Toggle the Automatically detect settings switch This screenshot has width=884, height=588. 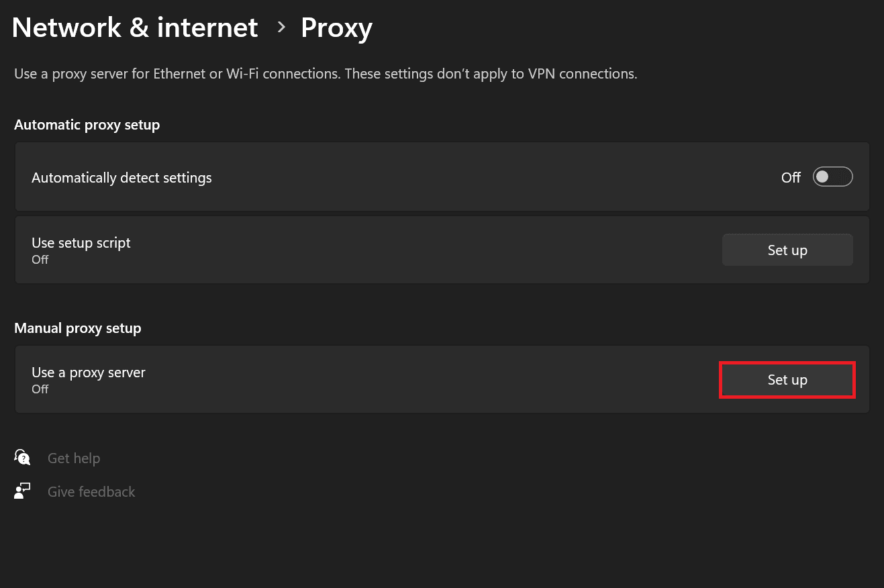click(x=832, y=177)
